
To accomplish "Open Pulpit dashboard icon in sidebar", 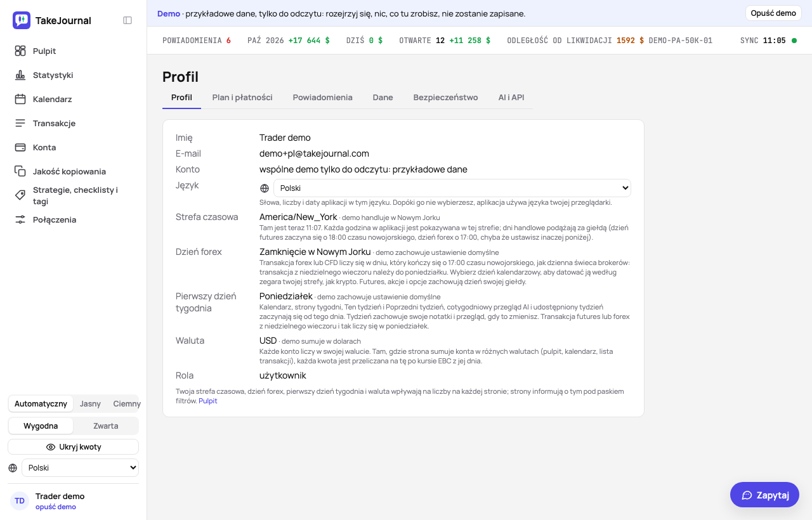I will (x=20, y=51).
